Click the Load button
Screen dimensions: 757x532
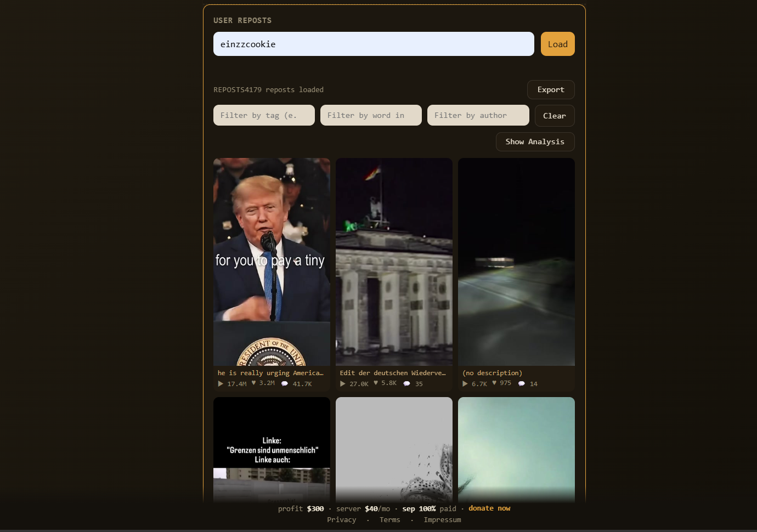[557, 44]
